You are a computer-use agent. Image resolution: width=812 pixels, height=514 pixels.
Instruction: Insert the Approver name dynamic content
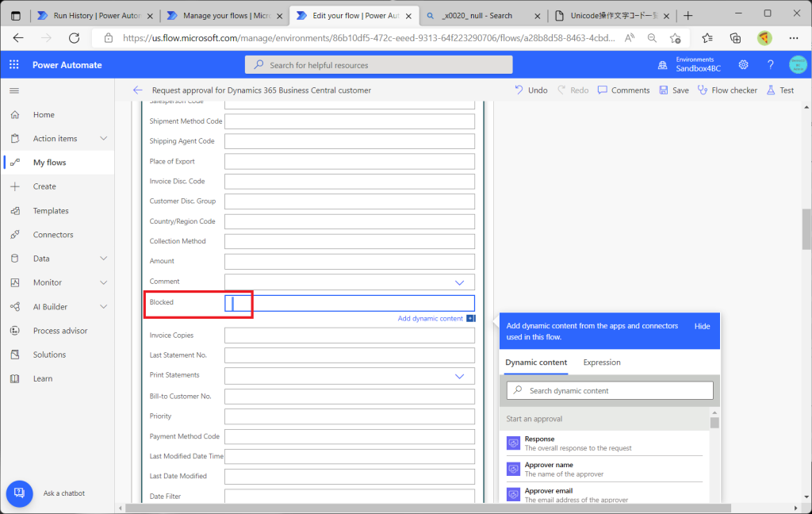[604, 469]
